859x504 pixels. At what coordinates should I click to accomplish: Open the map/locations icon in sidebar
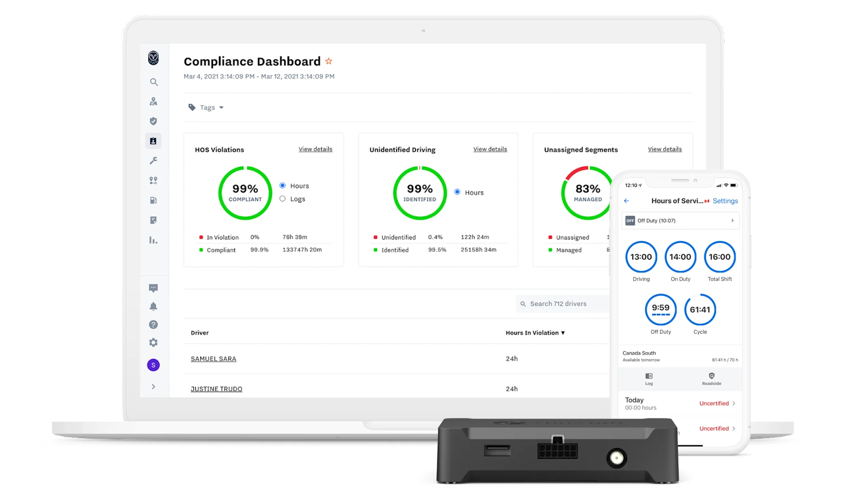[153, 101]
